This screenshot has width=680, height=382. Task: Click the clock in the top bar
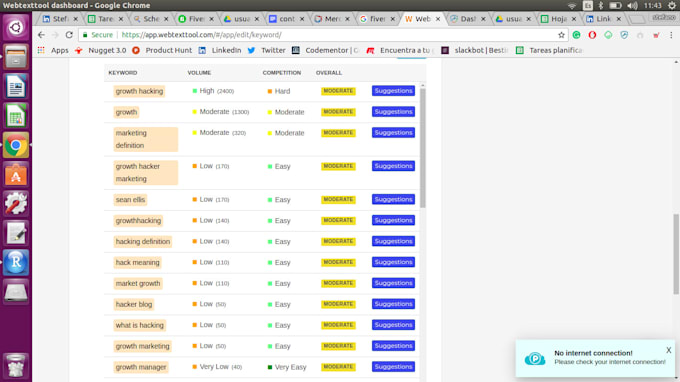[x=653, y=6]
